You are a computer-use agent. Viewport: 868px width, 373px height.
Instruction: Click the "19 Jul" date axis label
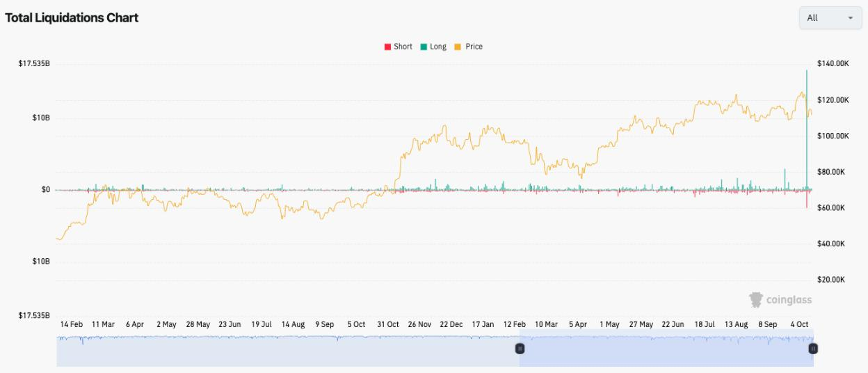[262, 324]
